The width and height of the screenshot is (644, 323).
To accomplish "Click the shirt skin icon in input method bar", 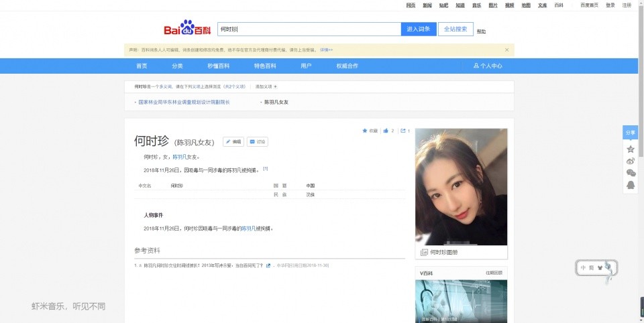I will [x=600, y=267].
